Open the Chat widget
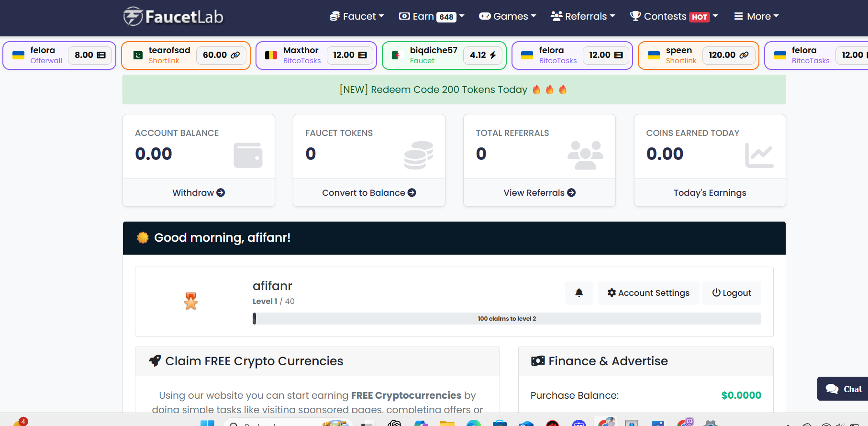This screenshot has width=868, height=426. coord(843,389)
